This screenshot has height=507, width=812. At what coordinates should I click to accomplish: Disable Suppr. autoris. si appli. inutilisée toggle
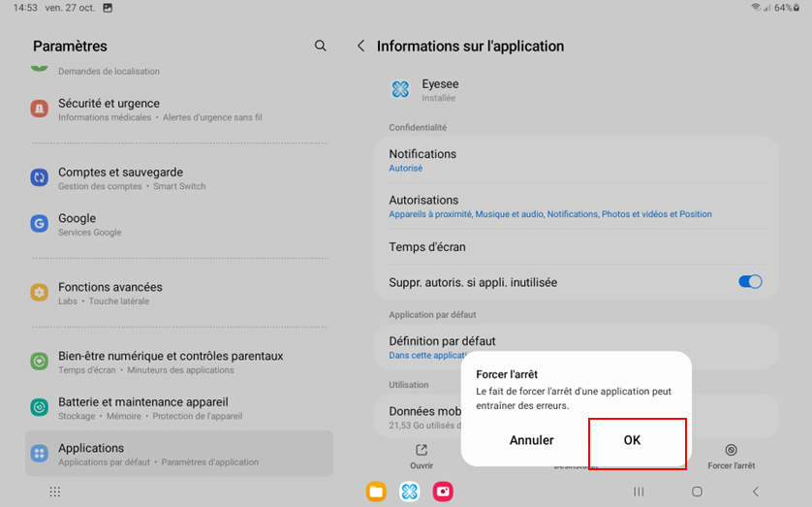[x=749, y=282]
